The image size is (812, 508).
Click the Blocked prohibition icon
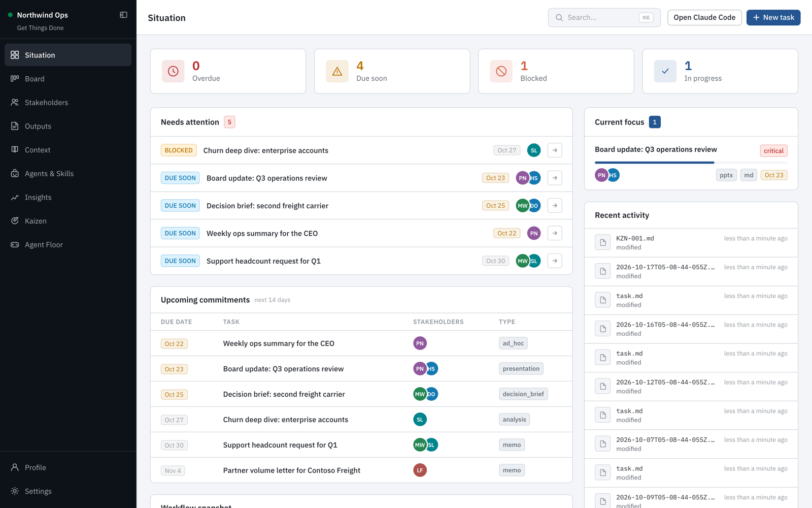pyautogui.click(x=501, y=71)
